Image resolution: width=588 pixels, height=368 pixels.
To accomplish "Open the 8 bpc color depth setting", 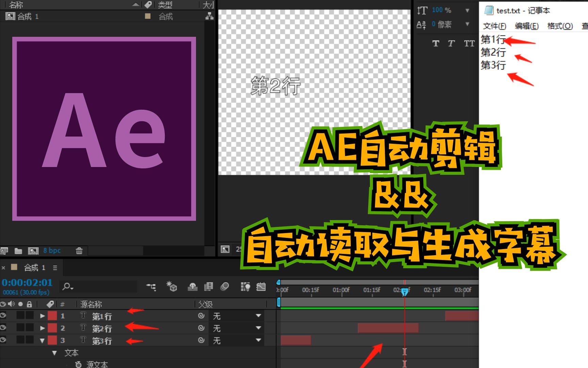I will click(x=52, y=251).
